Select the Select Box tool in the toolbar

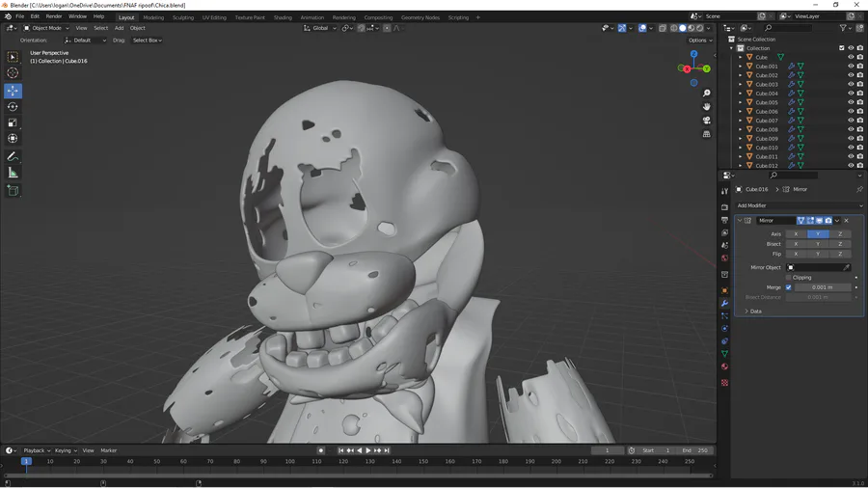tap(13, 57)
